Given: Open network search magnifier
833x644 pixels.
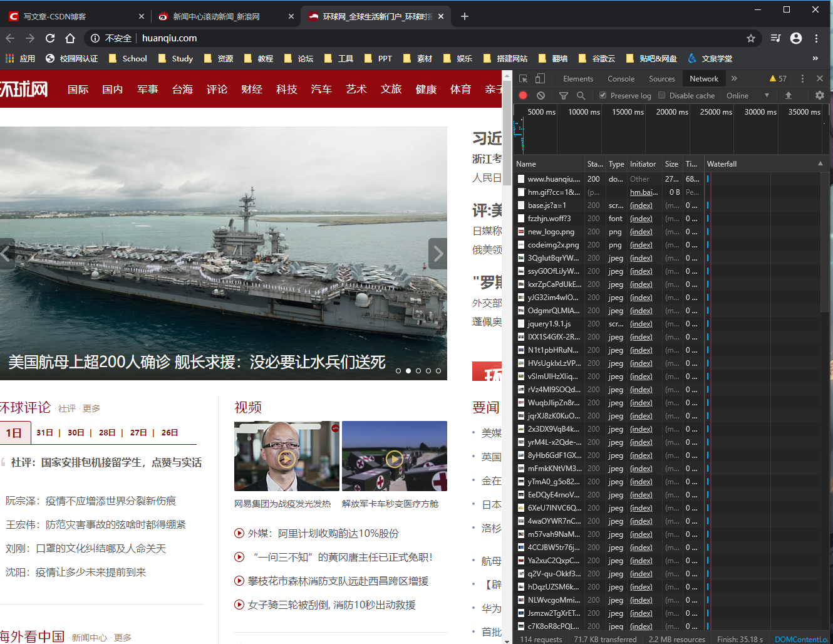Looking at the screenshot, I should click(581, 96).
